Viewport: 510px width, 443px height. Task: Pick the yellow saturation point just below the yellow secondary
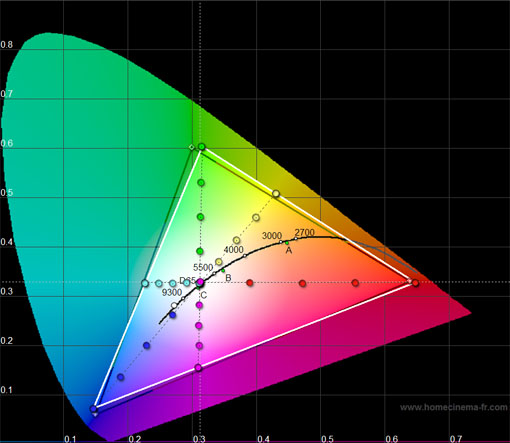pyautogui.click(x=256, y=218)
